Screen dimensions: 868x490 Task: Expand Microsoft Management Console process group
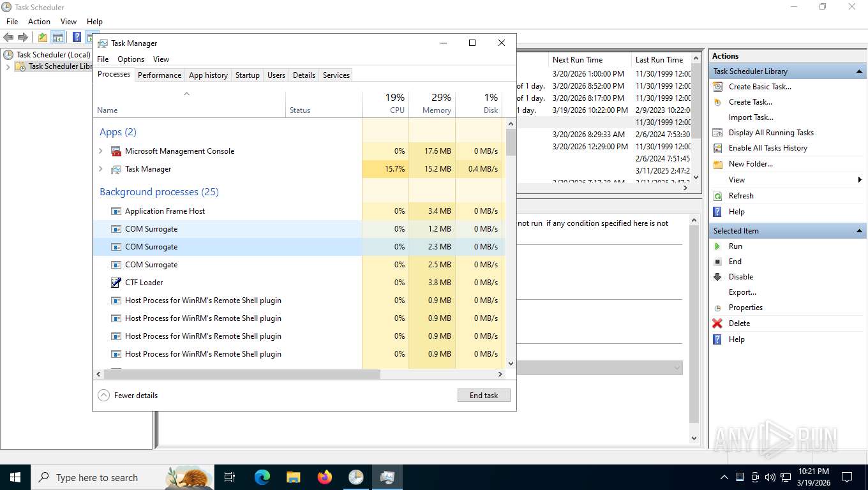(x=101, y=151)
